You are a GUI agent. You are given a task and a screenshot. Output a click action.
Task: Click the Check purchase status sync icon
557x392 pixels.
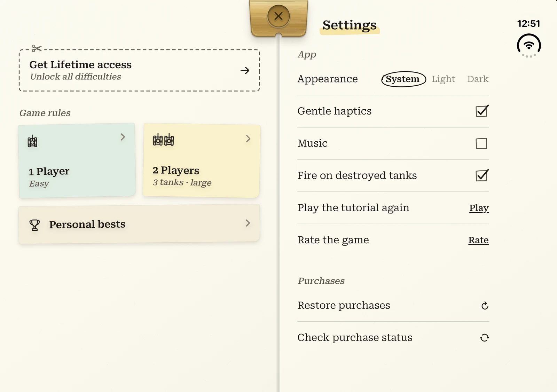click(485, 338)
